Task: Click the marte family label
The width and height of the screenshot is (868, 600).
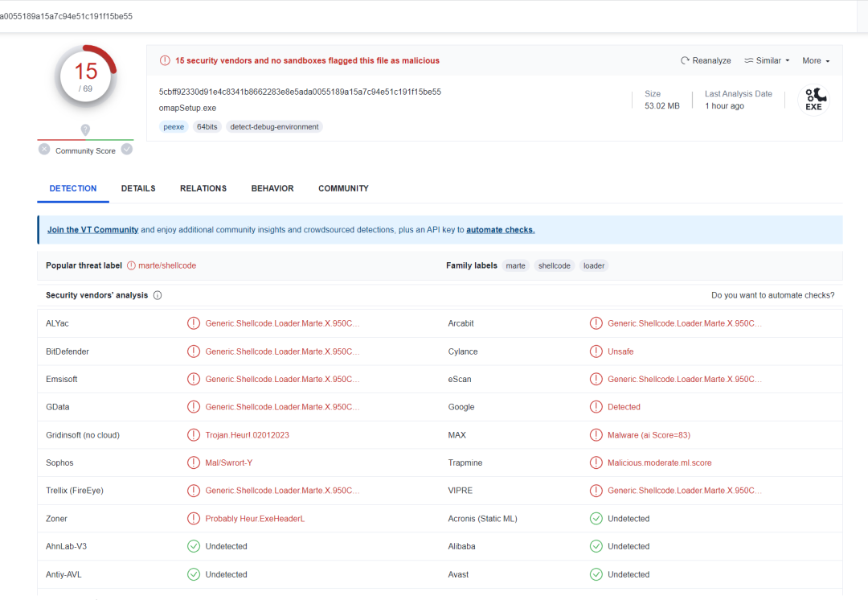Action: 515,266
